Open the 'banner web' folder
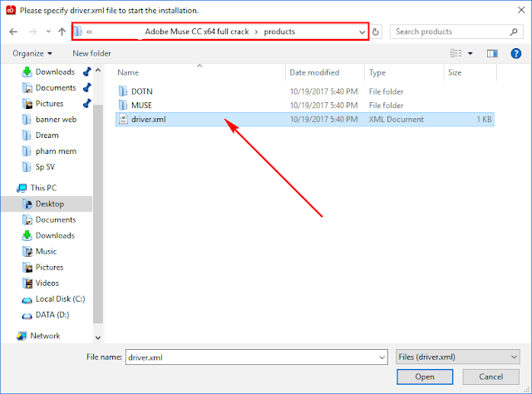 (56, 120)
